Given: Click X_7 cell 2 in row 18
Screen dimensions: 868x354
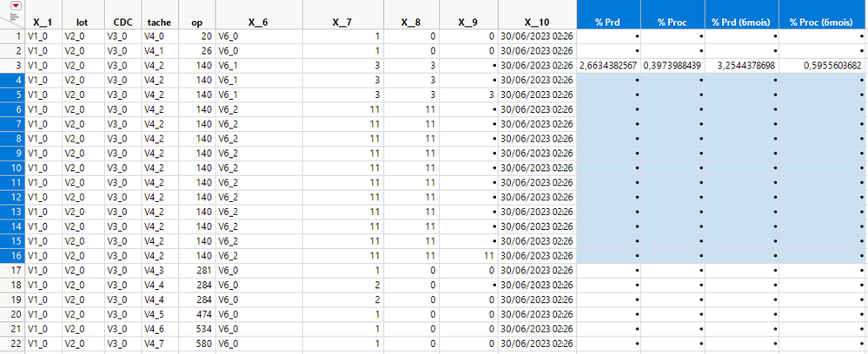Looking at the screenshot, I should pos(343,285).
